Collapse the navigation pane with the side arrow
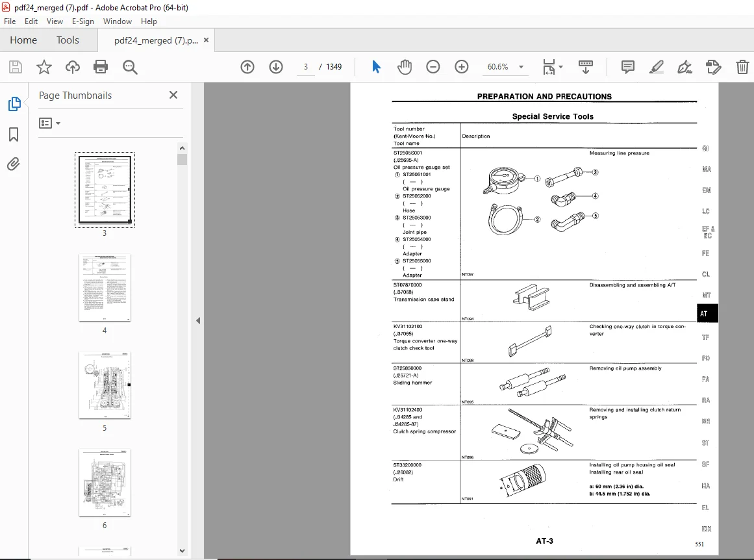 coord(198,320)
